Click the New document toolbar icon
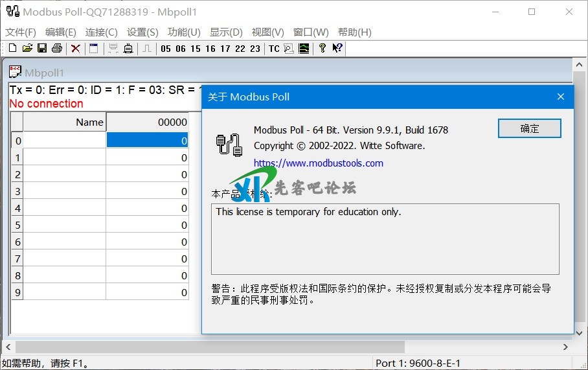 [12, 48]
